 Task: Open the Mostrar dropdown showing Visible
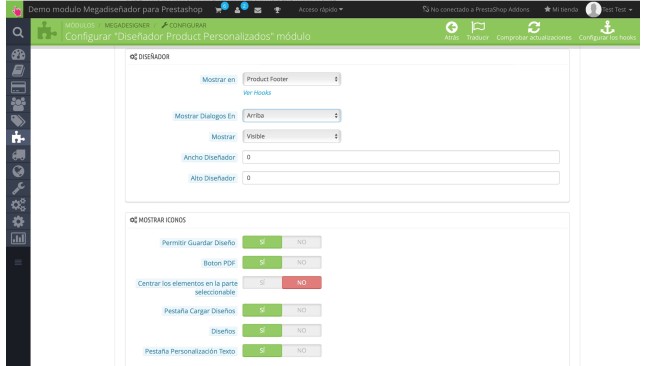coord(292,136)
